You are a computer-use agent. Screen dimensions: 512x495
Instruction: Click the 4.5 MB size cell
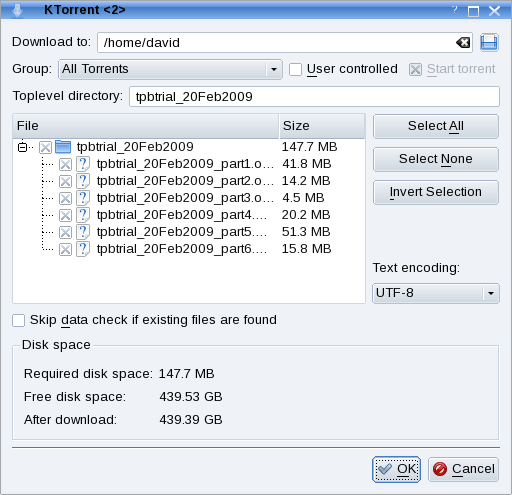(x=303, y=198)
